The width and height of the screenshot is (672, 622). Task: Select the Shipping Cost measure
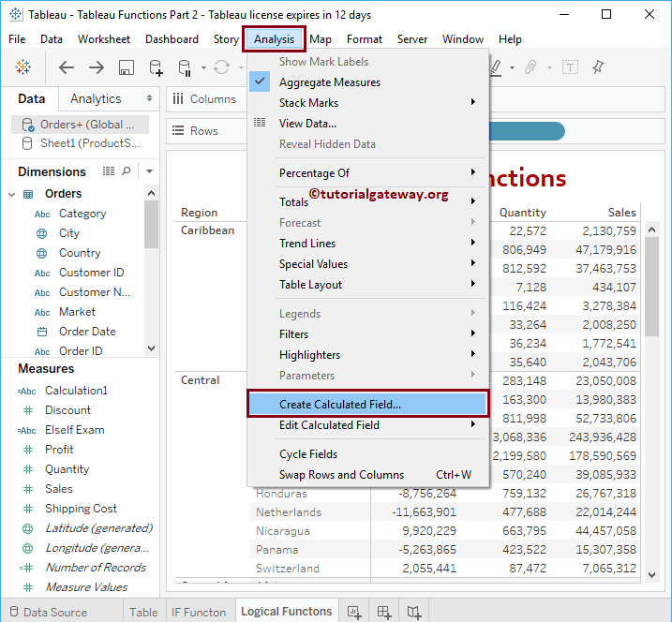(x=81, y=509)
